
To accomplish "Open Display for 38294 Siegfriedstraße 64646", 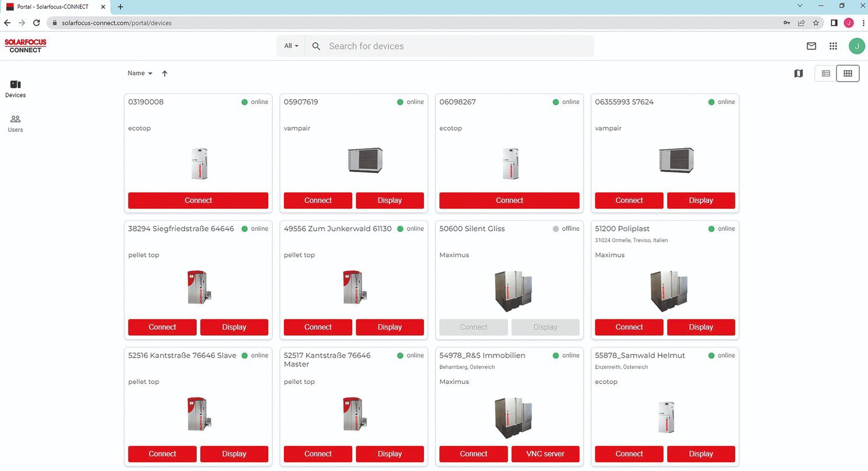I will [234, 327].
